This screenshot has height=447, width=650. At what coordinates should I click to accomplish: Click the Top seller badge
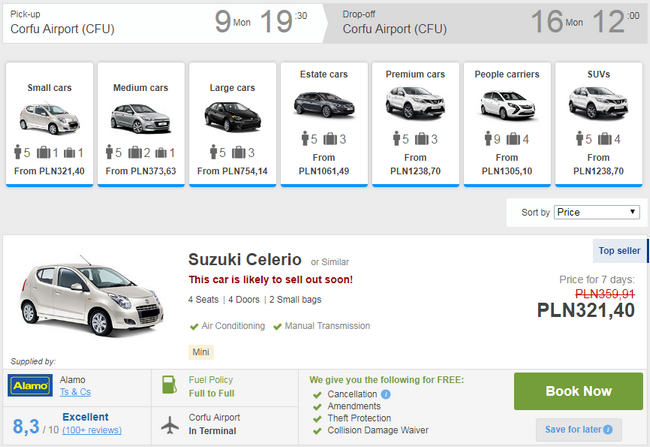point(619,251)
